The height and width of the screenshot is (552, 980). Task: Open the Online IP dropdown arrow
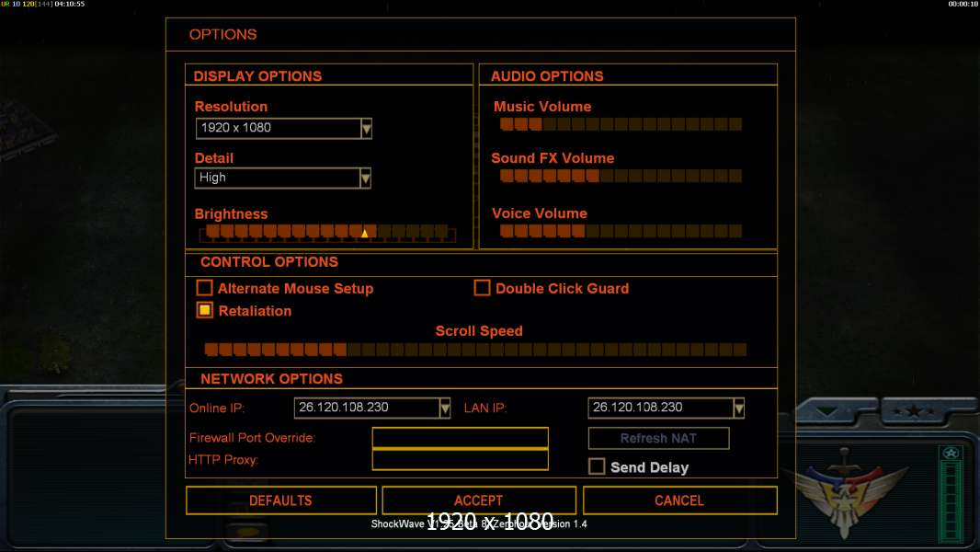pyautogui.click(x=444, y=408)
